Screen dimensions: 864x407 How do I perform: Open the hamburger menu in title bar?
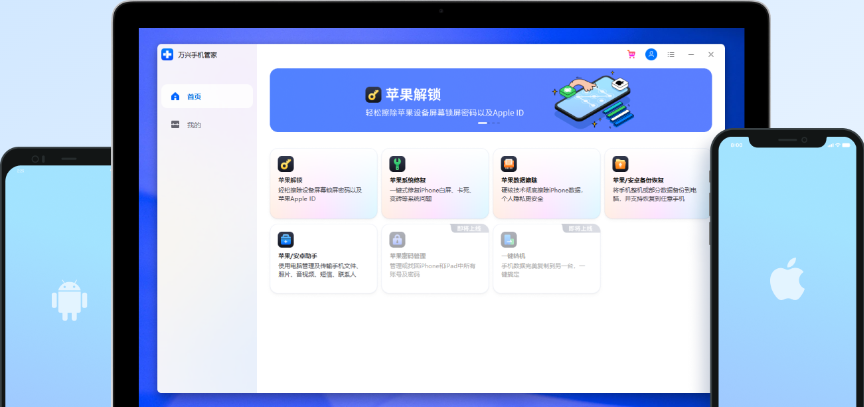click(671, 54)
